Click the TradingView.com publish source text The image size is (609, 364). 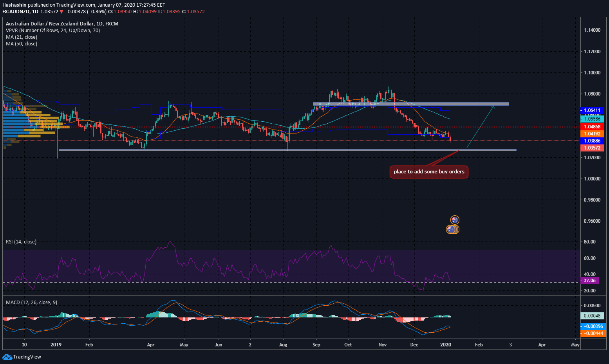[x=76, y=5]
